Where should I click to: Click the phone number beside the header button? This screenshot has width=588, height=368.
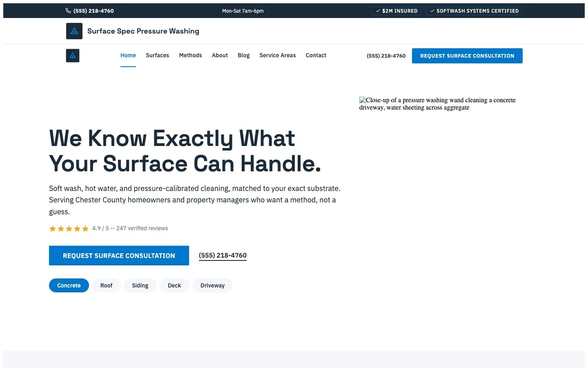coord(386,56)
